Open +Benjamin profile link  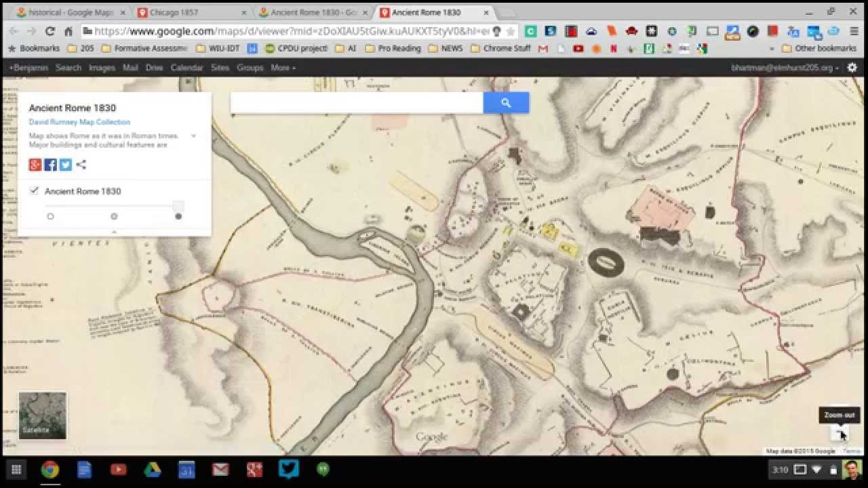click(x=28, y=68)
